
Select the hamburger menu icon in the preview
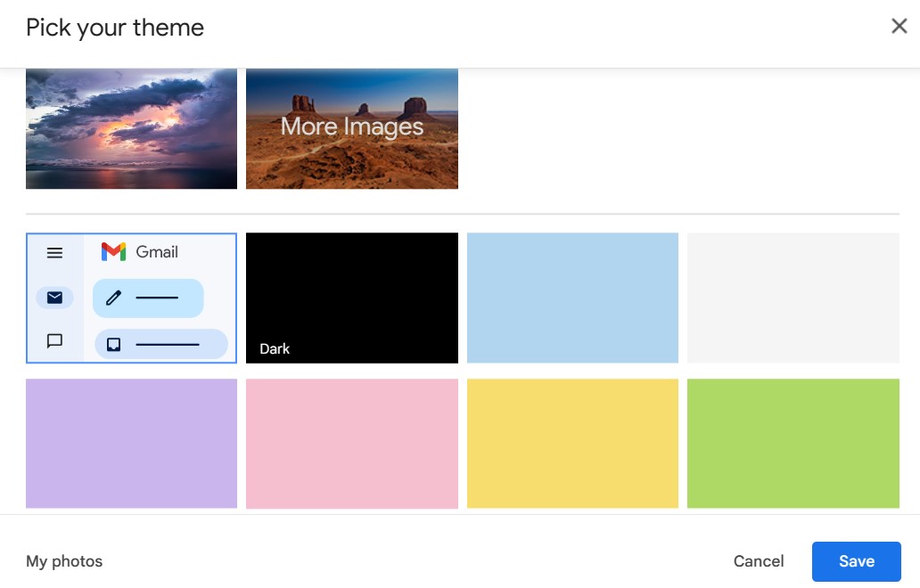click(x=54, y=252)
